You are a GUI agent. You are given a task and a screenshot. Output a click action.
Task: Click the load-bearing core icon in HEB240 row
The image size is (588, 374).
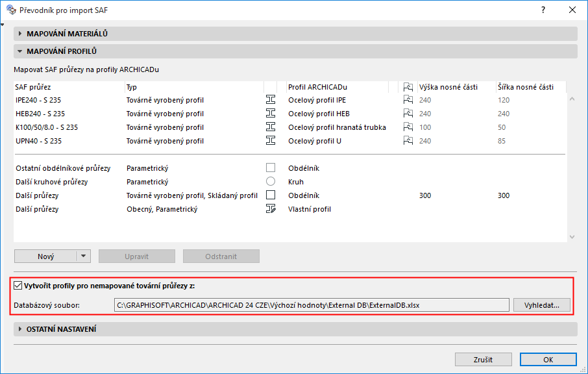pos(408,113)
